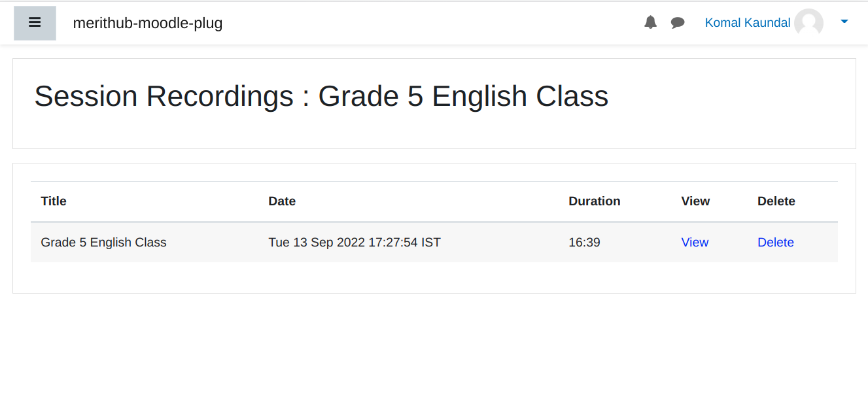Viewport: 868px width, 410px height.
Task: Click empty navbar space left of the bell
Action: point(458,23)
